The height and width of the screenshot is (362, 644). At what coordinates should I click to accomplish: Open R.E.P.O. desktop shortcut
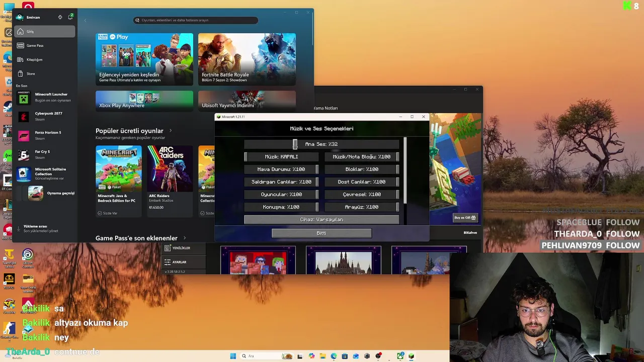[x=9, y=281]
